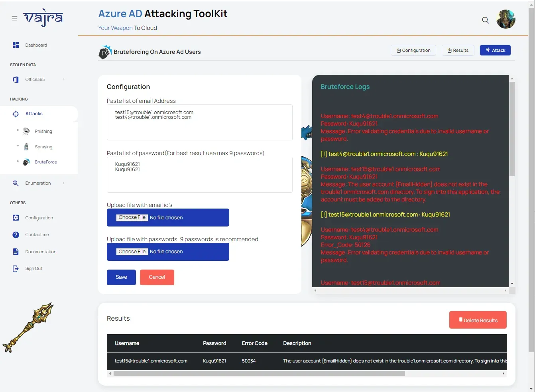Click the top Configuration button

pyautogui.click(x=413, y=50)
